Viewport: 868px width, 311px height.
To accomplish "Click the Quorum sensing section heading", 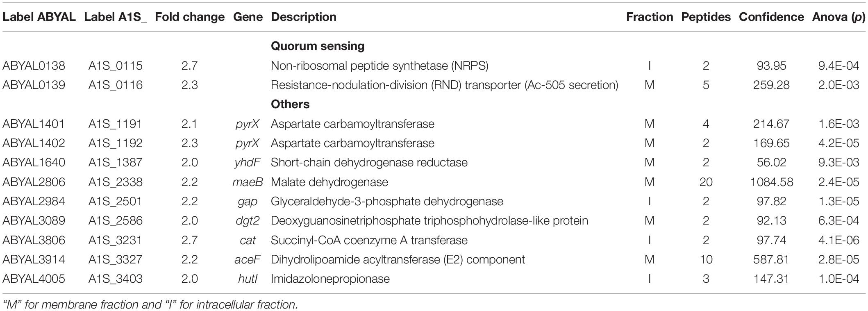I will pos(318,46).
